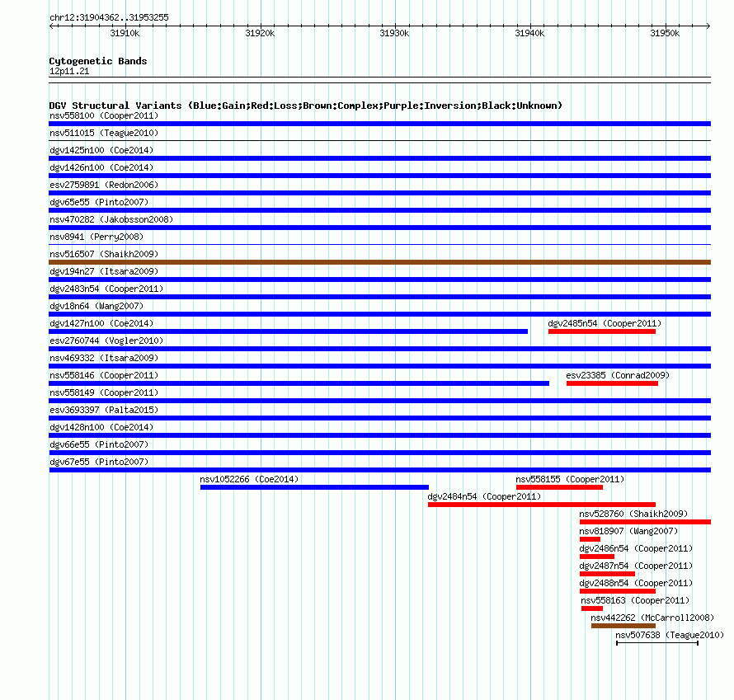Open dgv1428n100 (Coe2014) label
Viewport: 734px width, 700px height.
[101, 427]
